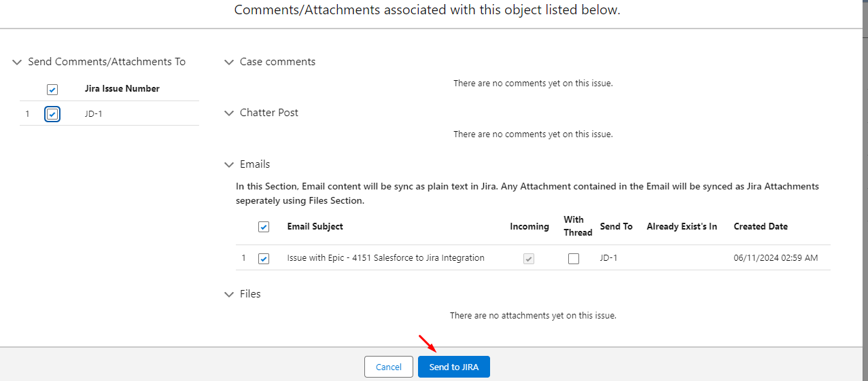Image resolution: width=868 pixels, height=381 pixels.
Task: Collapse the Files section chevron
Action: pyautogui.click(x=228, y=294)
